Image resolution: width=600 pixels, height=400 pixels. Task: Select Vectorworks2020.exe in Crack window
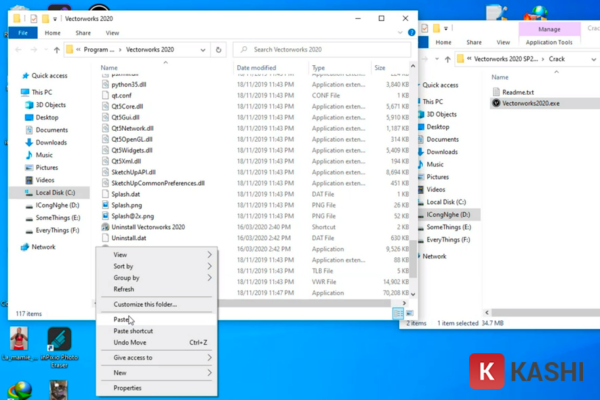[x=531, y=103]
